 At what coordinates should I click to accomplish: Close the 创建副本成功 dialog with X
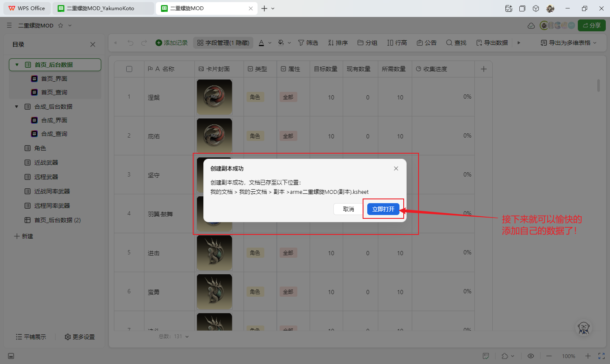coord(396,168)
